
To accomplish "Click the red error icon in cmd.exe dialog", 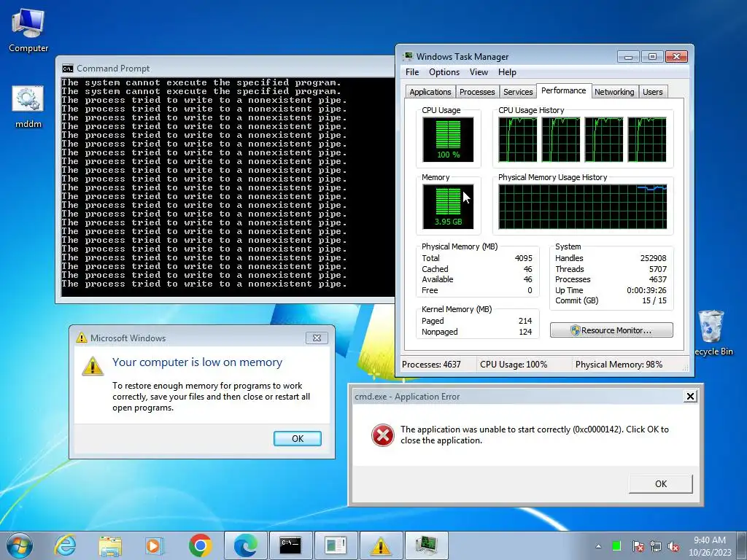I will 382,435.
